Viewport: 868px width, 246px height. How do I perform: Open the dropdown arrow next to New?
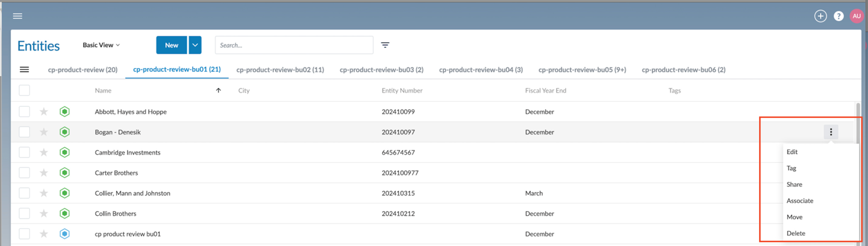click(x=195, y=45)
